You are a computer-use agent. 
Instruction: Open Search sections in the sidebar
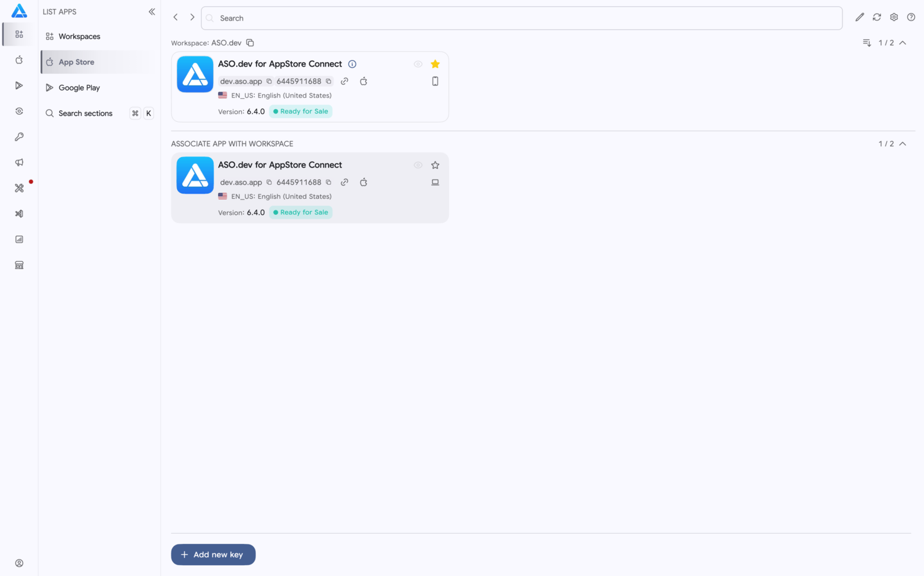pyautogui.click(x=99, y=114)
